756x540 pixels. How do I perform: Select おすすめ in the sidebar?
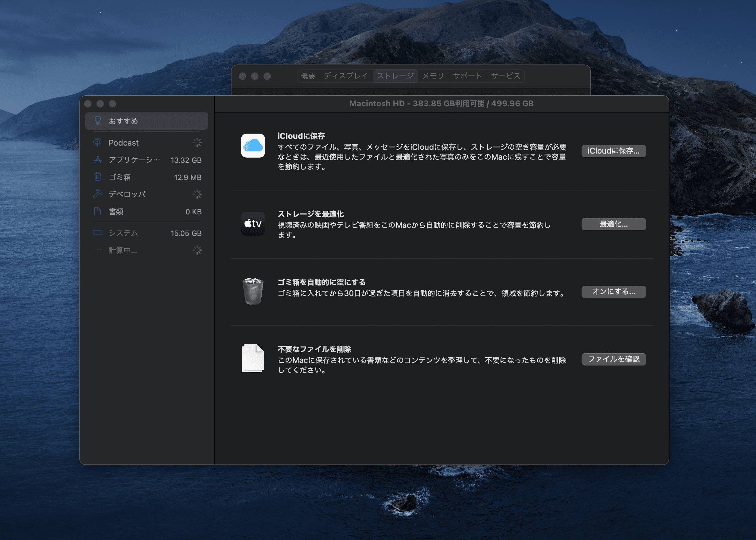click(146, 121)
